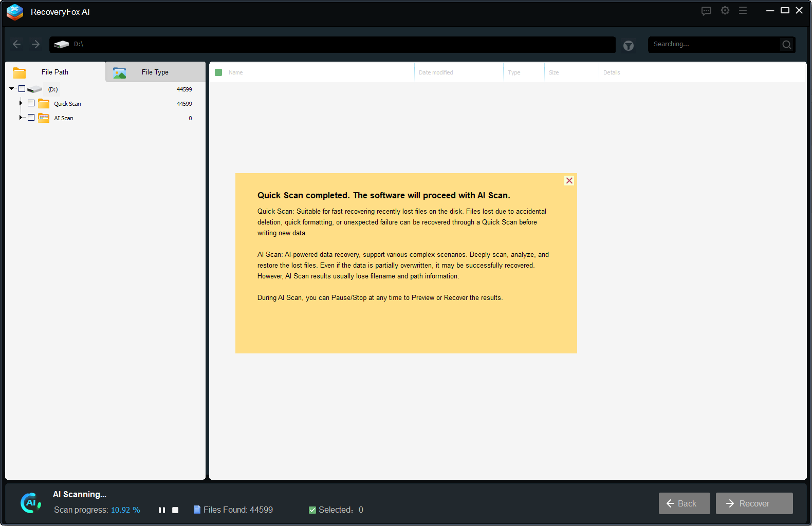The height and width of the screenshot is (526, 812).
Task: Stop the AI scan
Action: [175, 510]
